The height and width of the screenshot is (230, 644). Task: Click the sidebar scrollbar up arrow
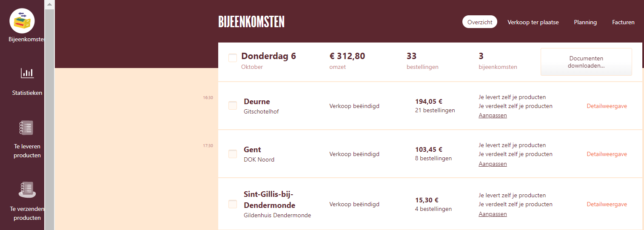pyautogui.click(x=49, y=5)
